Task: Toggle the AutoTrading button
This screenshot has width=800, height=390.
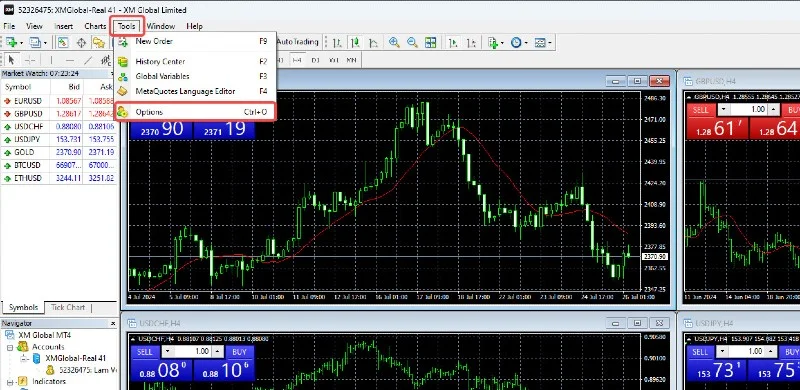Action: 298,42
